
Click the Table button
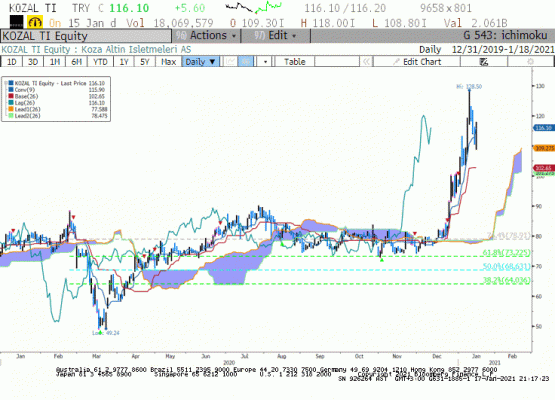(294, 62)
